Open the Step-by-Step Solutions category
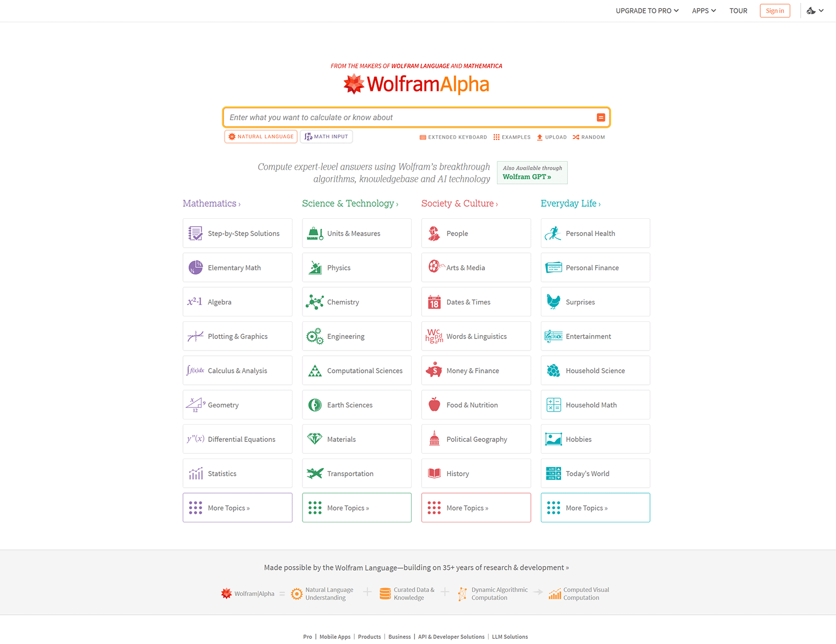 [237, 233]
